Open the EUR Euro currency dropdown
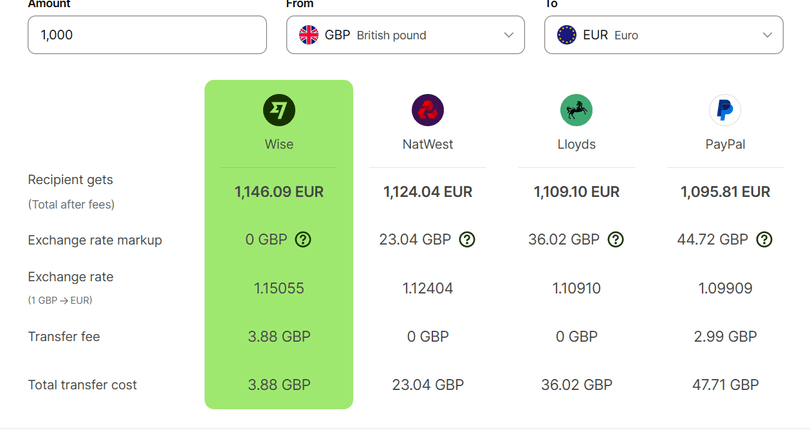 (664, 35)
